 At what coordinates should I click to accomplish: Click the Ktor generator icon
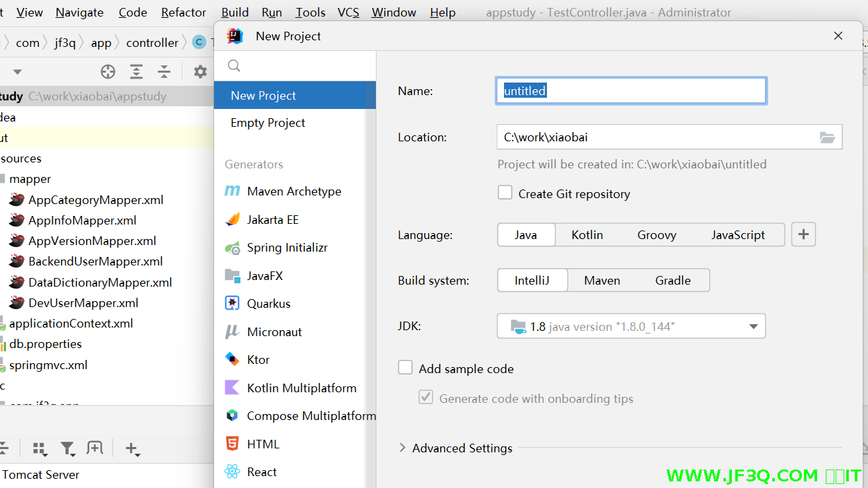point(232,360)
